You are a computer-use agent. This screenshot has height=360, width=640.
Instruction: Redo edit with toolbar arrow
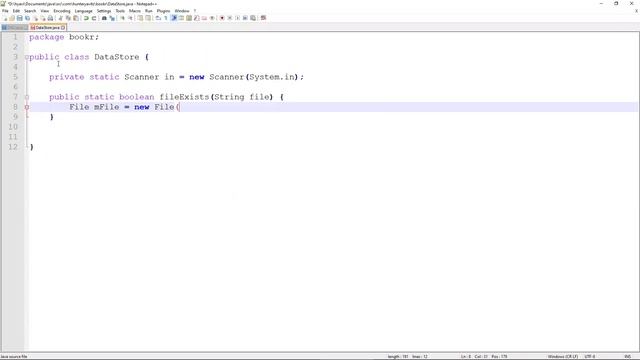pos(93,18)
